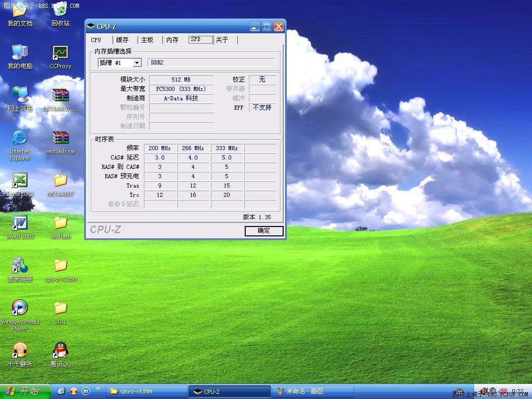This screenshot has width=532, height=399.
Task: Click the 开始 Start button
Action: [25, 391]
